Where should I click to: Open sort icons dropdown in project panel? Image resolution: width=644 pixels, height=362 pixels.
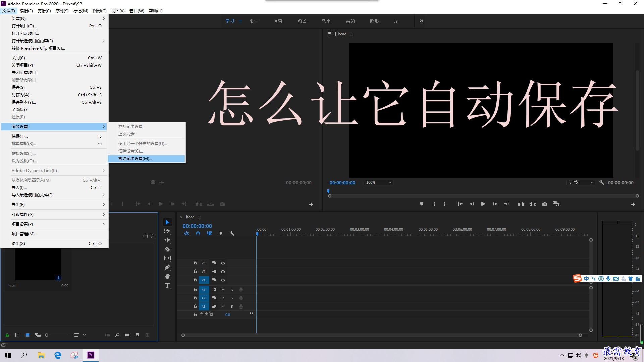(x=79, y=335)
